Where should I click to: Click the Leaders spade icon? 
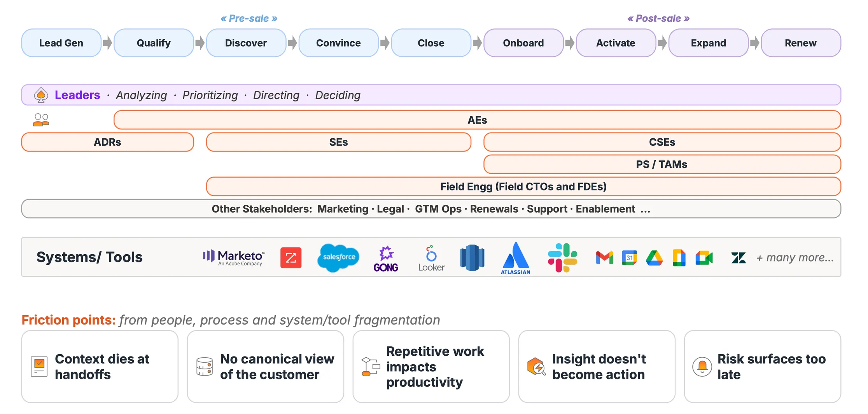41,95
